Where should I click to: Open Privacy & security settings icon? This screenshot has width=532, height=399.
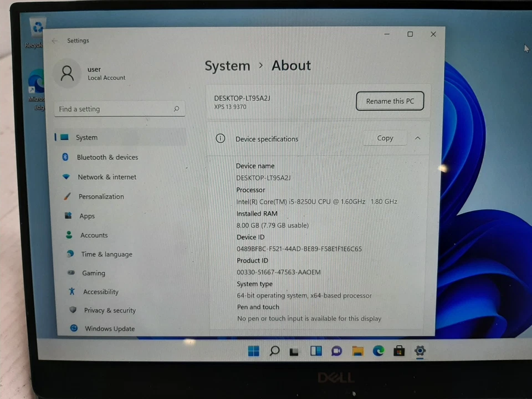pos(73,310)
